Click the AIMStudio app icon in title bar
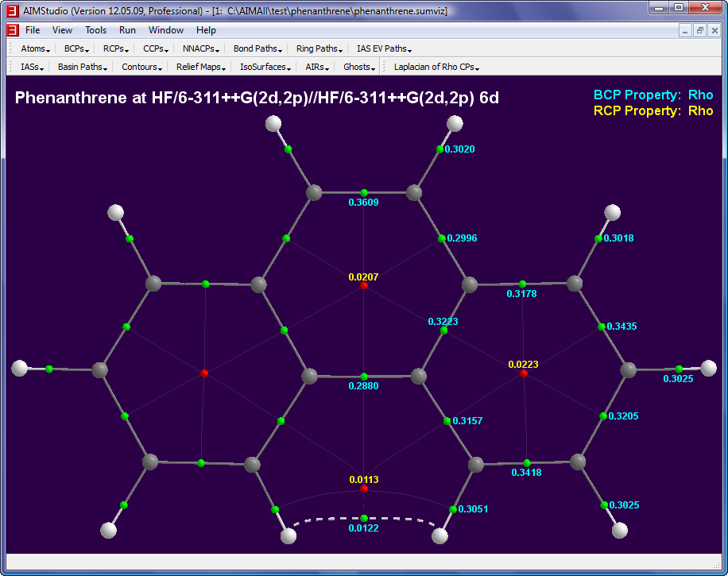Screen dimensions: 728x576 (11, 8)
